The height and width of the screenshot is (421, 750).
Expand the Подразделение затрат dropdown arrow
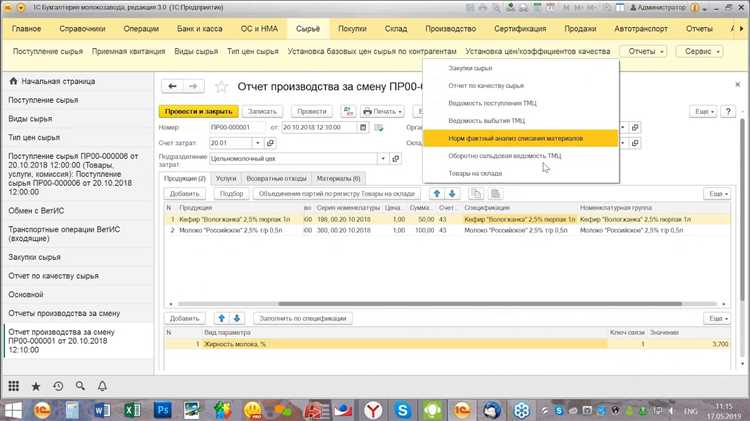tap(381, 158)
